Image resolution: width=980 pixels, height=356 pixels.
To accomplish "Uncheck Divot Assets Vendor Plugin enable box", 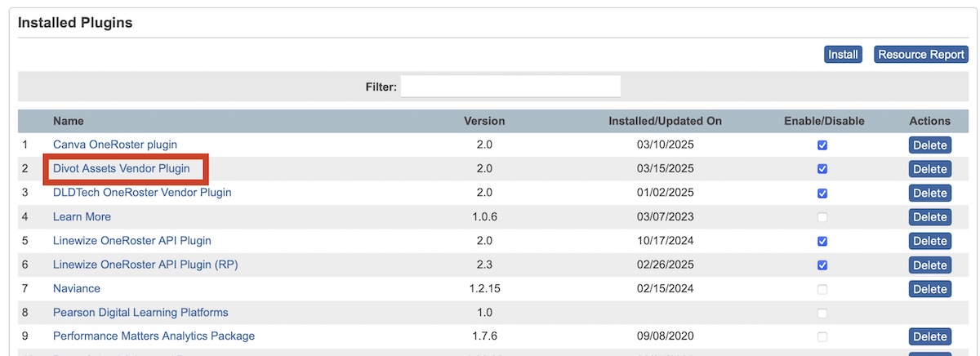I will point(822,169).
